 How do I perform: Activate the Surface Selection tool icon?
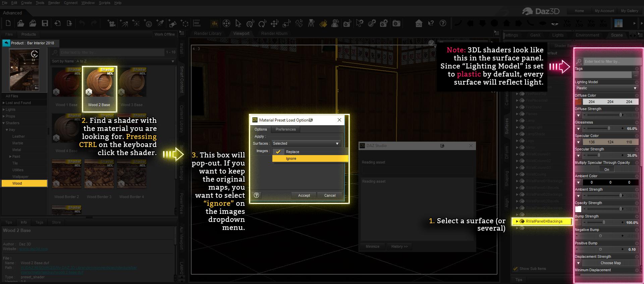(x=323, y=23)
